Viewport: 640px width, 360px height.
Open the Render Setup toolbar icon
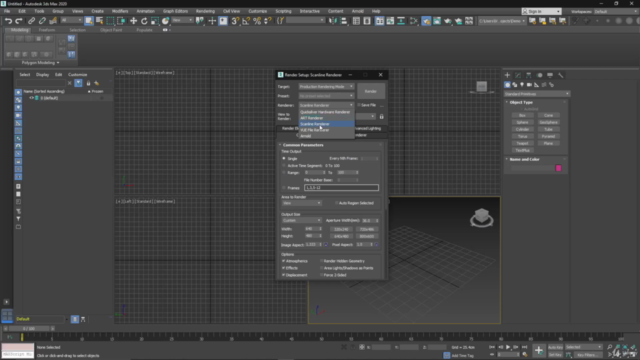click(x=426, y=21)
